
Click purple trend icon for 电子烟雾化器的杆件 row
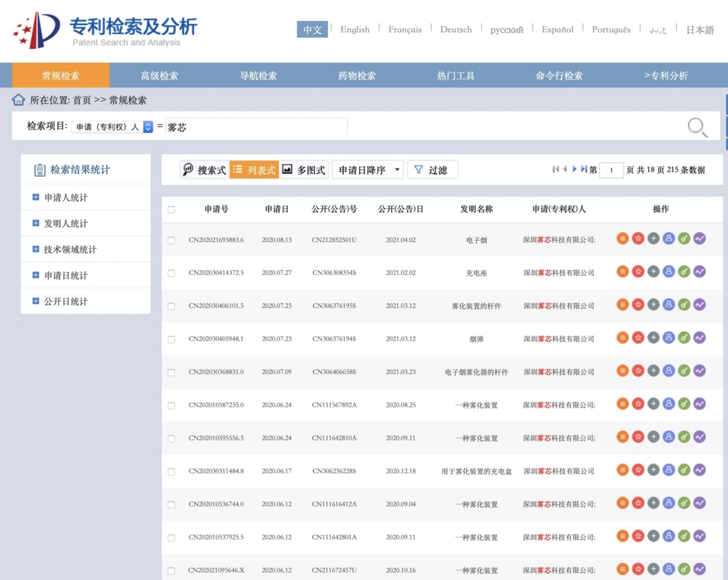(699, 371)
